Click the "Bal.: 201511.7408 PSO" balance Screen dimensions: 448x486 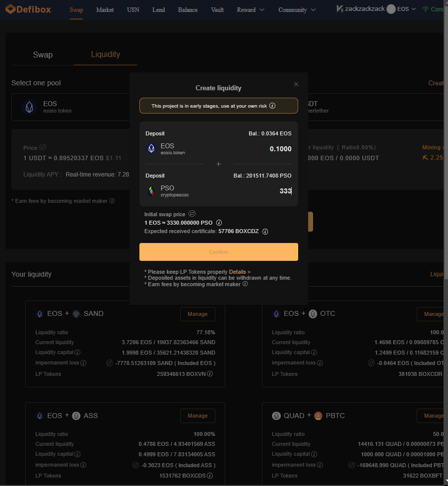pos(262,176)
